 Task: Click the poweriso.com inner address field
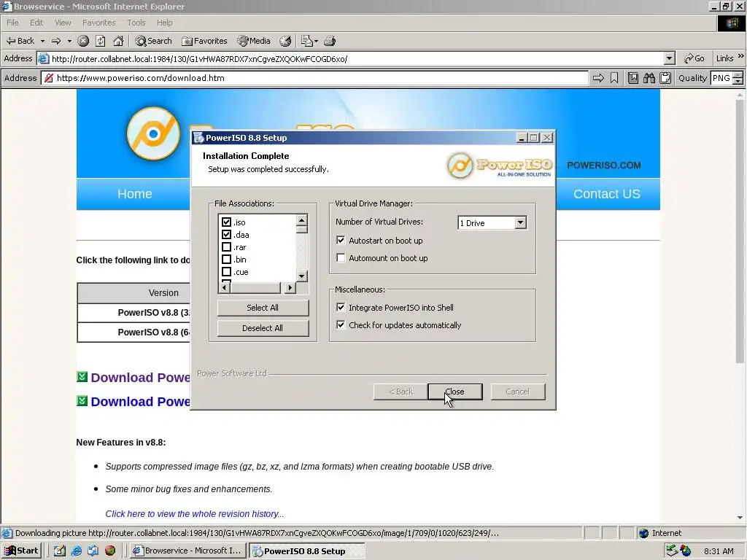314,78
